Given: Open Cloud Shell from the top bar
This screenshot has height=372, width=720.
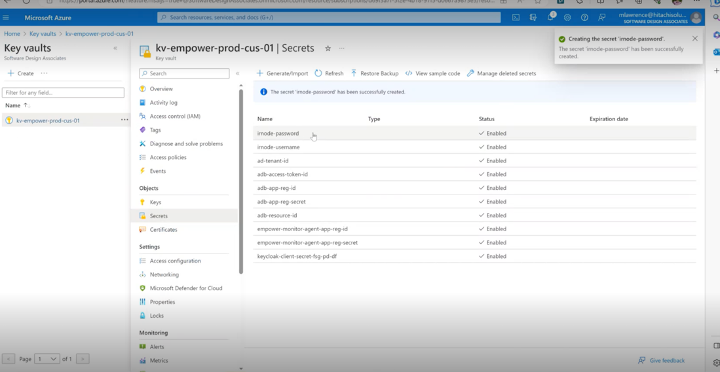Looking at the screenshot, I should click(516, 17).
